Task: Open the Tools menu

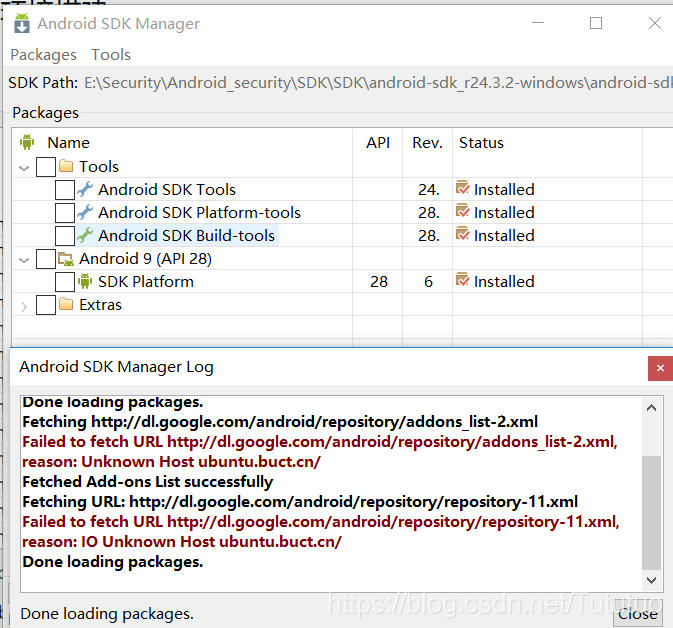Action: 111,55
